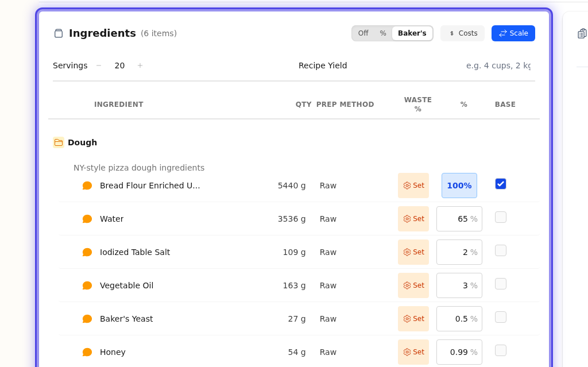
Task: Switch percentage mode to Off
Action: [363, 33]
